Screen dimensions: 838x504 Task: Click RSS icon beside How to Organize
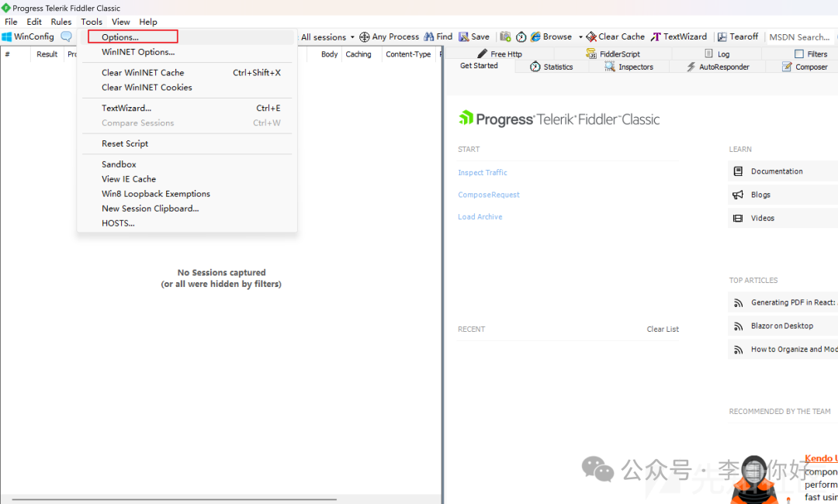(739, 350)
